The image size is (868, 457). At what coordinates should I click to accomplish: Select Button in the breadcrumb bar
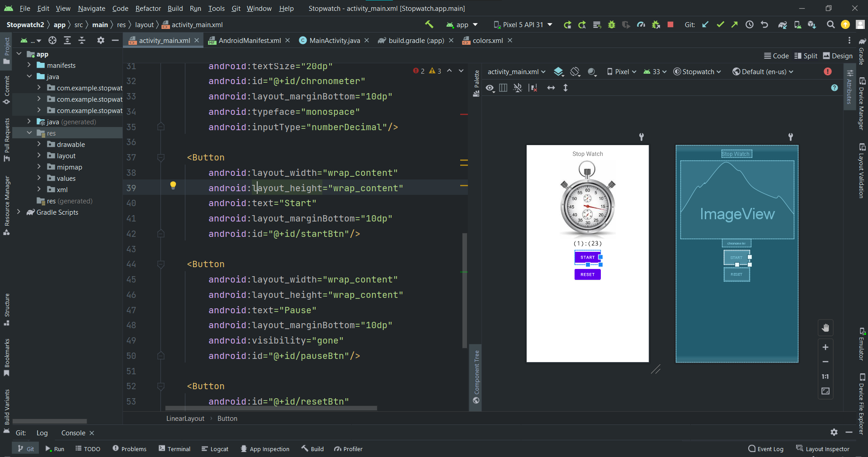click(227, 418)
